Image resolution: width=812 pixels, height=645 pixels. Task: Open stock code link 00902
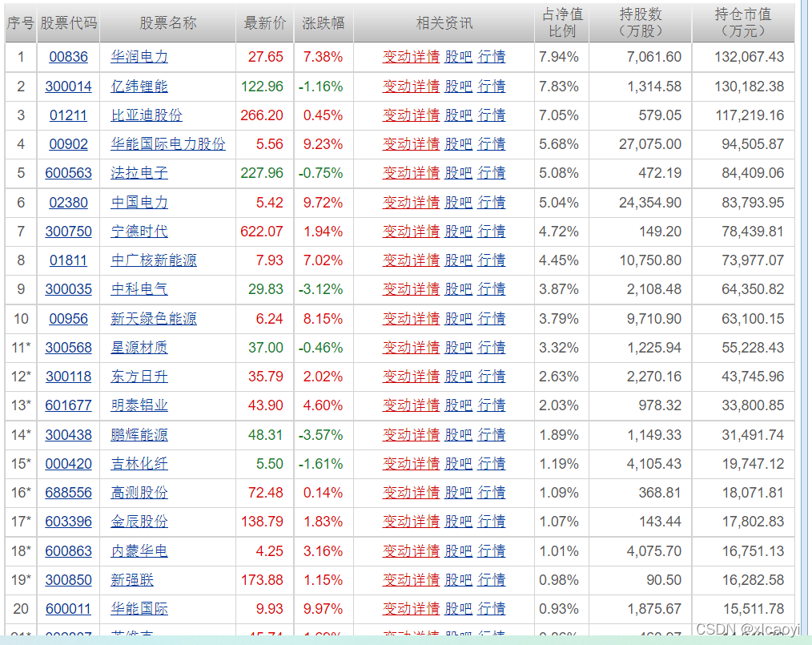pyautogui.click(x=68, y=144)
